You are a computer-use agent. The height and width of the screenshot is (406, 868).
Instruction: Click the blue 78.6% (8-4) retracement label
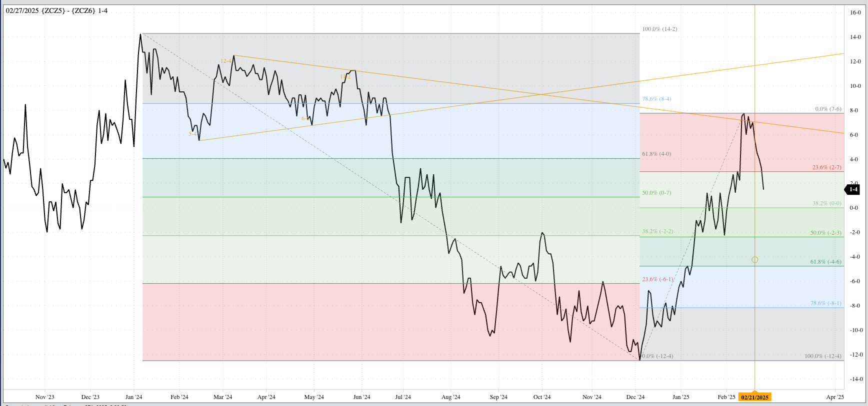click(x=656, y=99)
